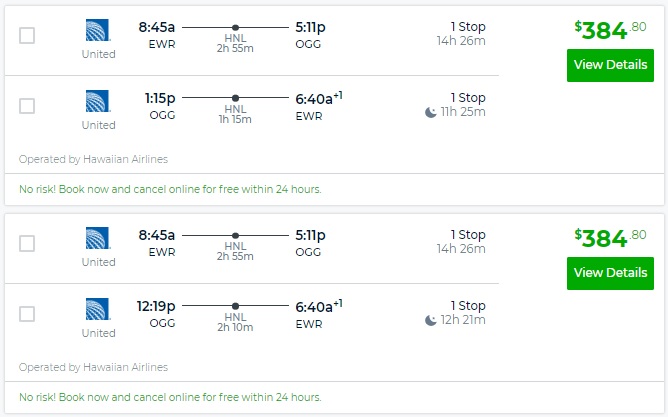This screenshot has height=417, width=668.
Task: Click United logo on 1:15p return flight
Action: point(98,101)
